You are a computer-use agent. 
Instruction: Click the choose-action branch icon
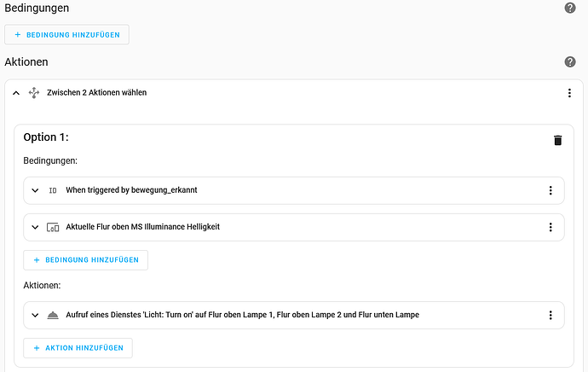34,93
